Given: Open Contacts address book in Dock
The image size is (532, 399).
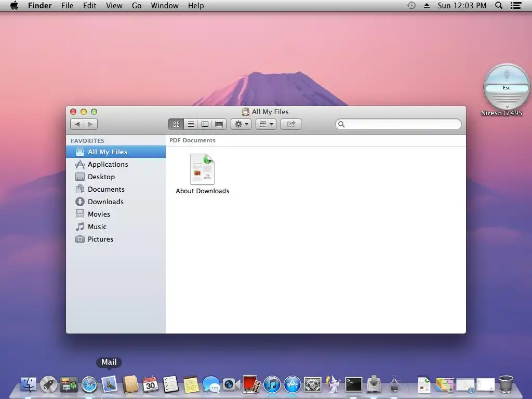Looking at the screenshot, I should click(x=130, y=384).
